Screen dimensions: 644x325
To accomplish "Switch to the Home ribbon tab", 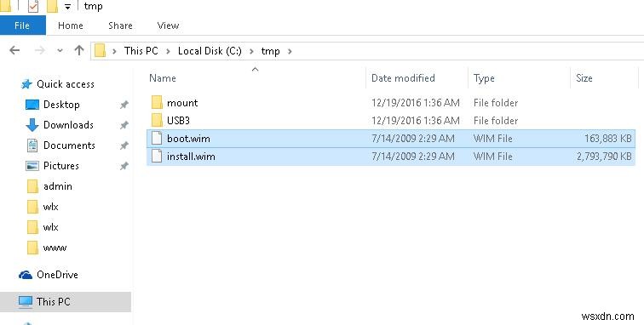I will click(x=70, y=26).
